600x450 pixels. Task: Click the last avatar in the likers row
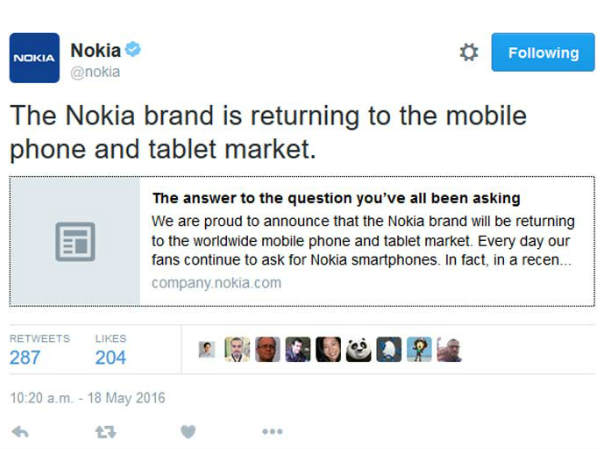[449, 350]
